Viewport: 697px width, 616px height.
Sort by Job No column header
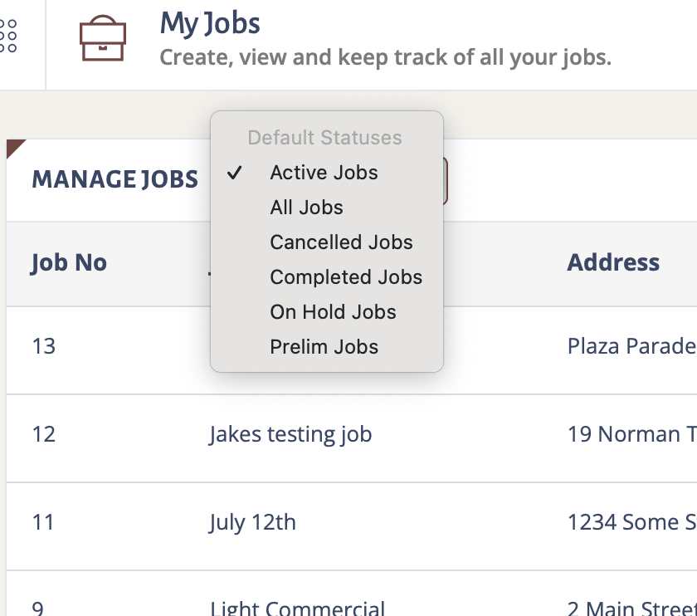[x=69, y=262]
